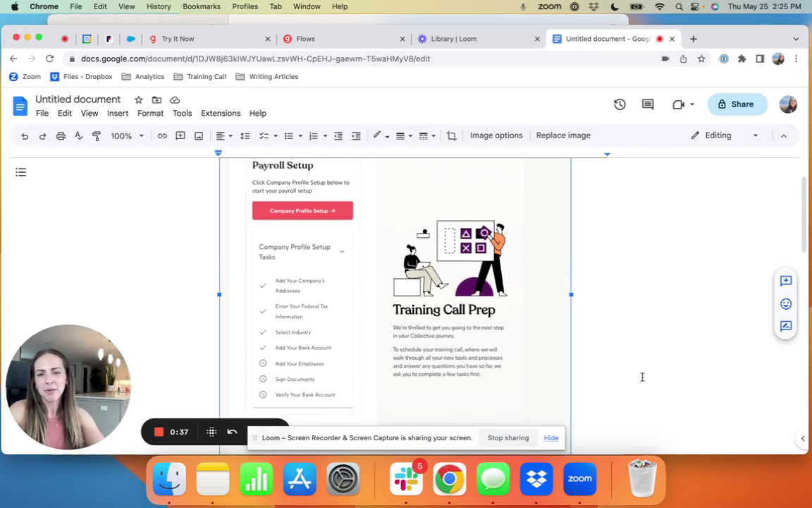
Task: Open version history clock icon
Action: (620, 104)
